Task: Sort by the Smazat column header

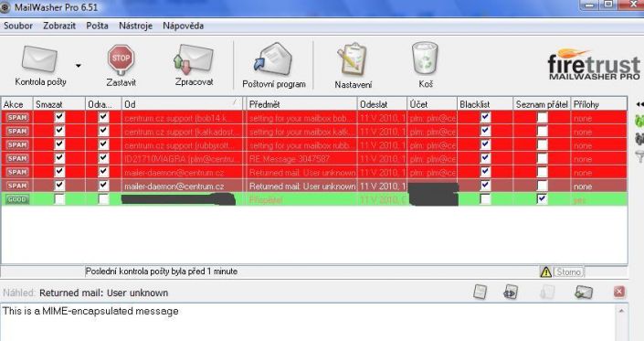Action: [x=59, y=104]
